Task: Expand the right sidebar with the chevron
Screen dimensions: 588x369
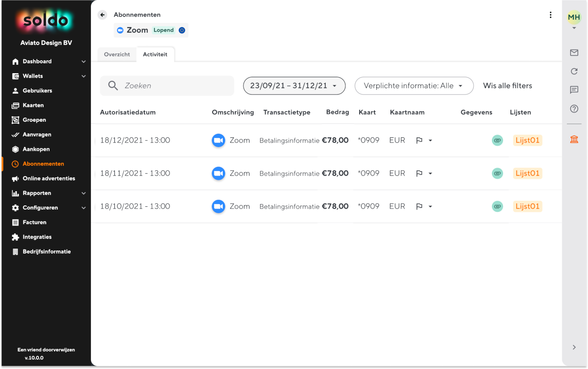Action: [x=574, y=347]
